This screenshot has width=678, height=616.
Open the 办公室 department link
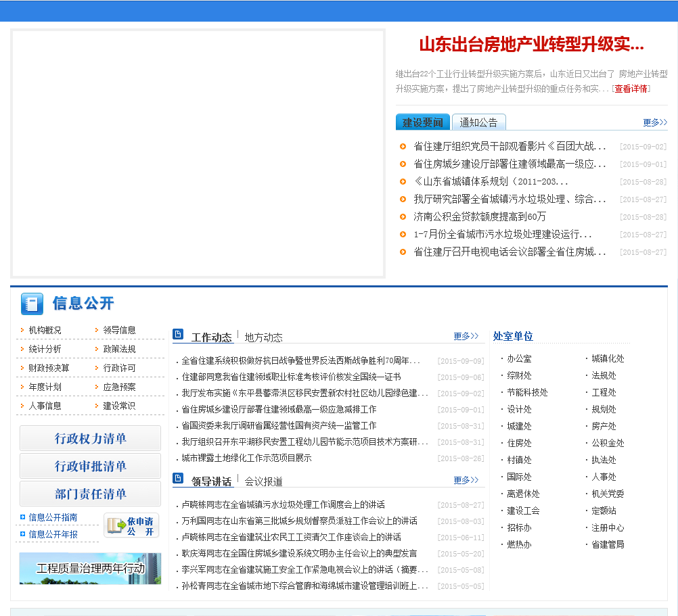519,358
